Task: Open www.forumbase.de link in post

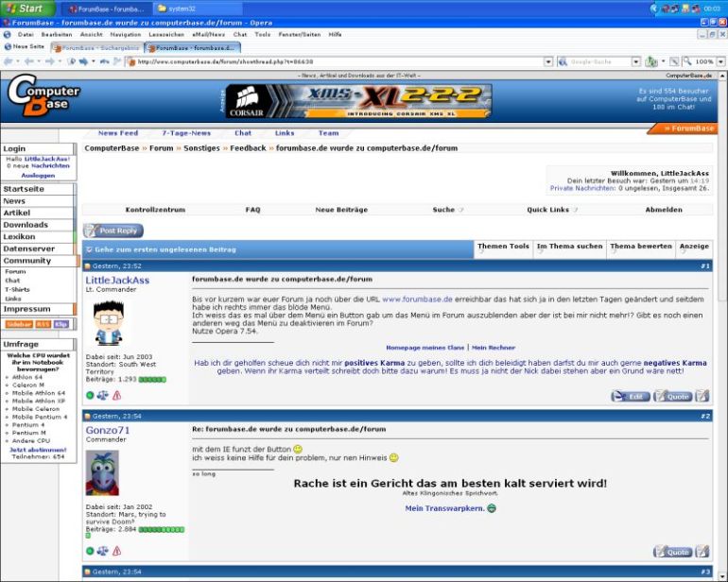Action: [417, 300]
